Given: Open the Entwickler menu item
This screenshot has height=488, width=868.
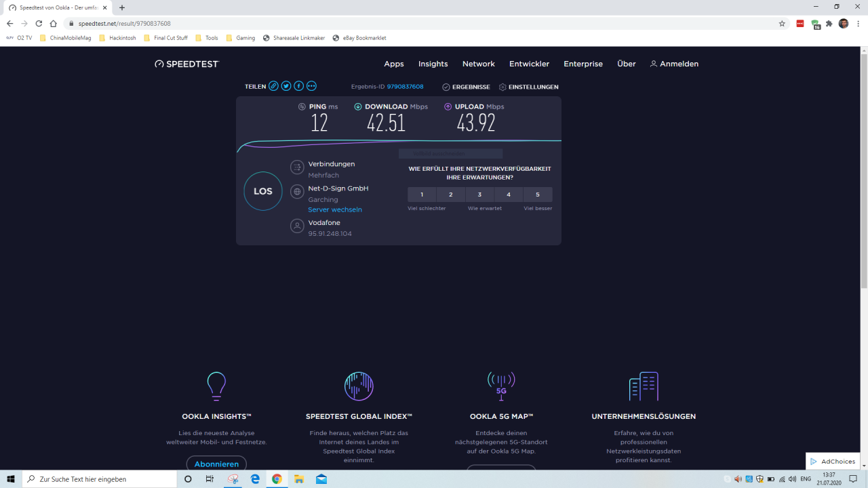Looking at the screenshot, I should tap(530, 64).
